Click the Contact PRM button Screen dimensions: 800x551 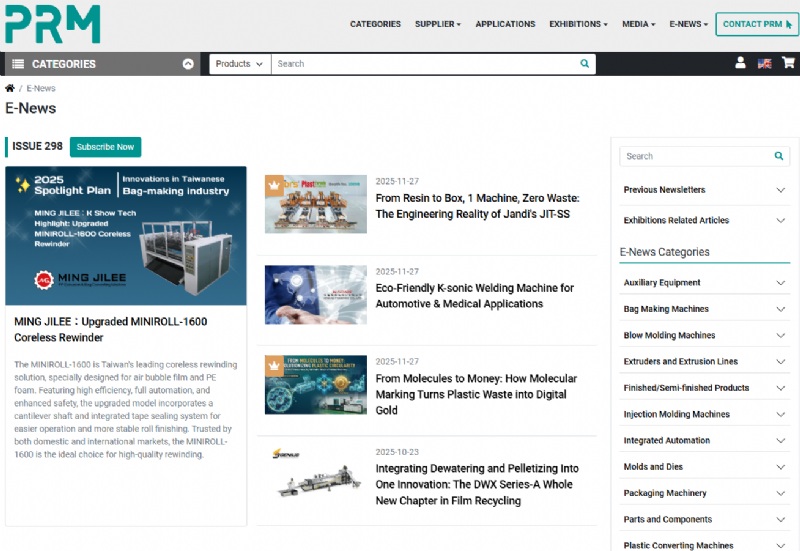(x=756, y=24)
